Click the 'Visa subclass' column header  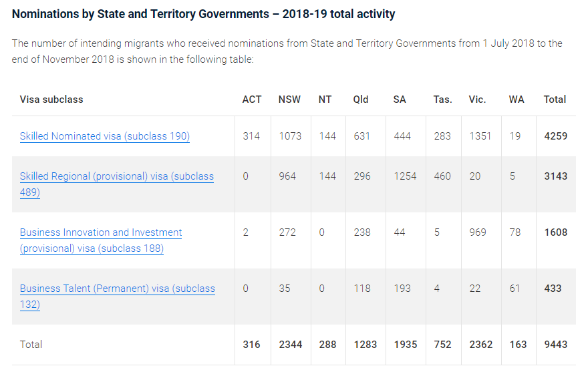click(x=51, y=100)
